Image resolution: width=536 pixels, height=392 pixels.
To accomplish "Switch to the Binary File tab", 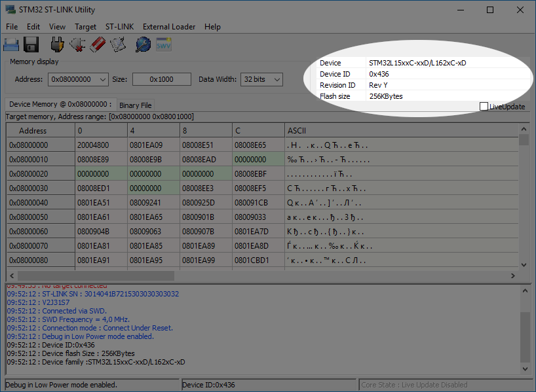I will pos(136,105).
